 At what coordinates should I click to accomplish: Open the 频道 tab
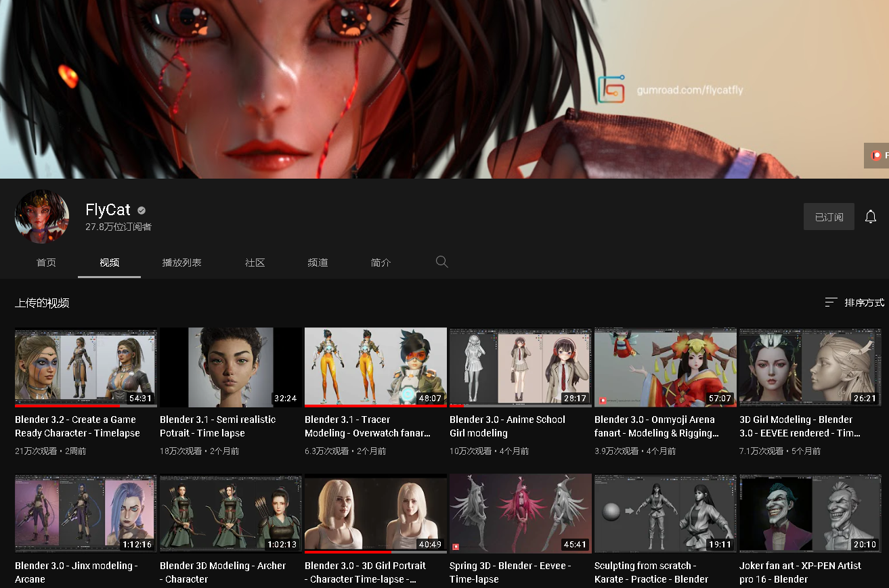click(x=318, y=263)
